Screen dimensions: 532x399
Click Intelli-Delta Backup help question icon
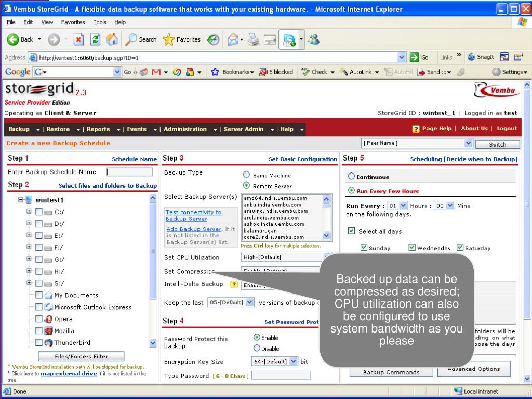point(234,284)
